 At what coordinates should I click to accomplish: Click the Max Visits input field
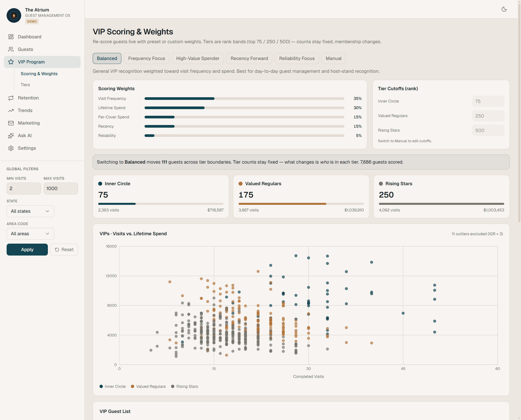pos(61,189)
